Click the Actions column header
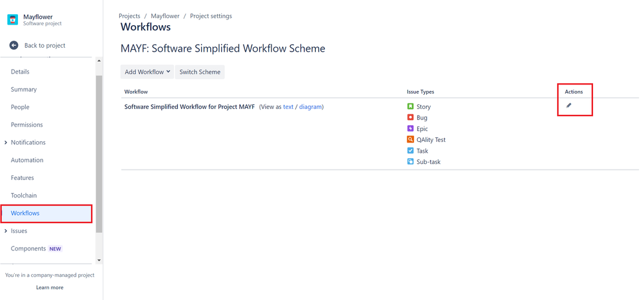 574,92
